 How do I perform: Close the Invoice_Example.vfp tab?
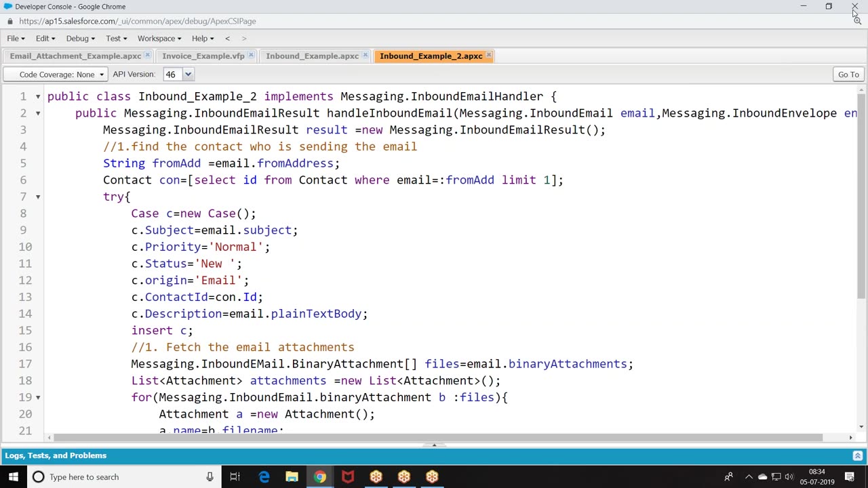(x=251, y=56)
